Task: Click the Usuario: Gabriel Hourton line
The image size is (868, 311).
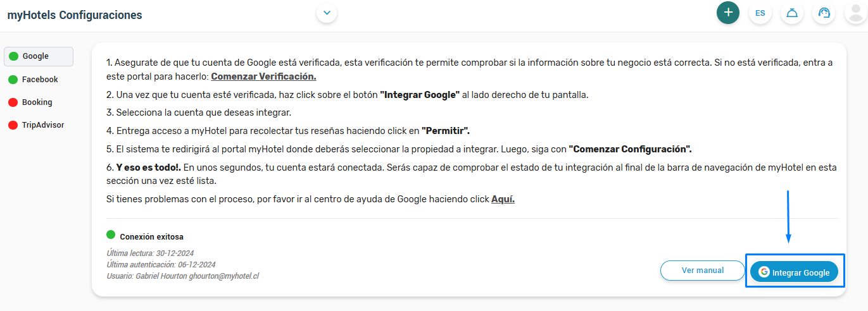Action: tap(183, 276)
